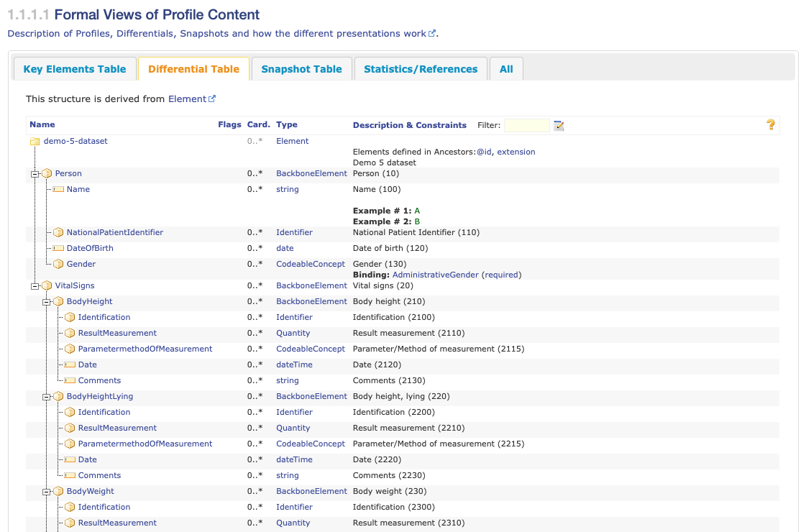
Task: Follow the Element derived-from link
Action: (x=187, y=99)
